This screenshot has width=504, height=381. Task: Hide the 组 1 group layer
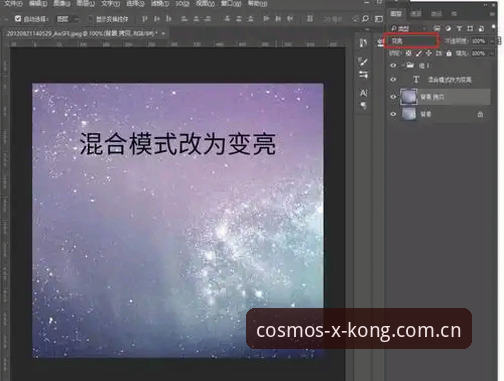(x=393, y=65)
